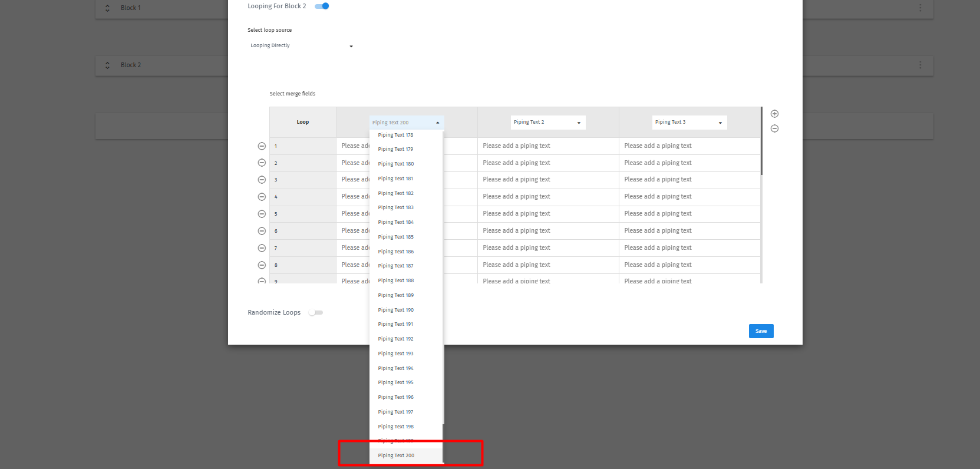Click the add column plus icon
The image size is (980, 469).
[774, 114]
